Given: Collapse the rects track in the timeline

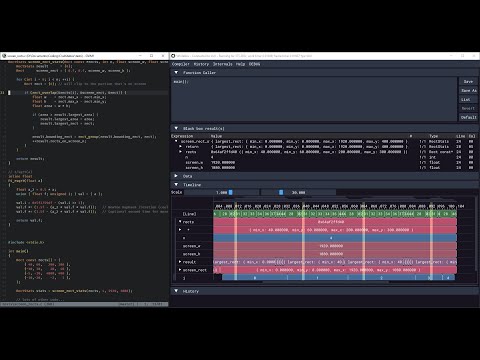Looking at the screenshot, I should pos(180,222).
